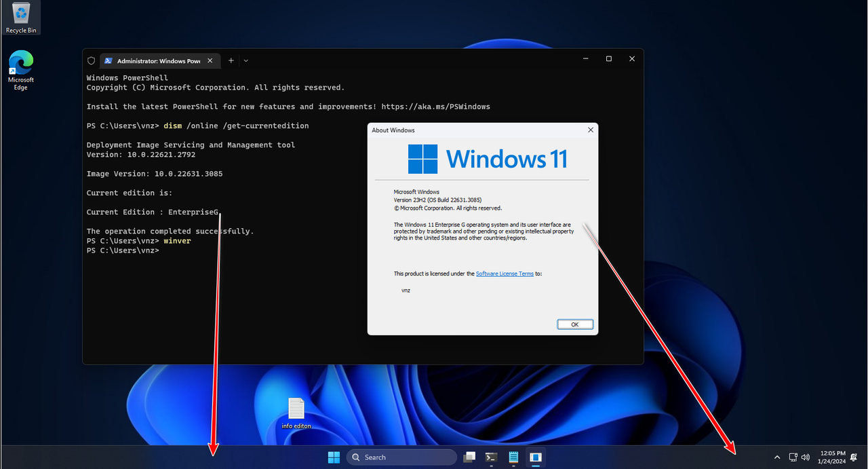This screenshot has height=469, width=868.
Task: Click 'Deployment Image Servicing and Management tool' text
Action: click(191, 145)
